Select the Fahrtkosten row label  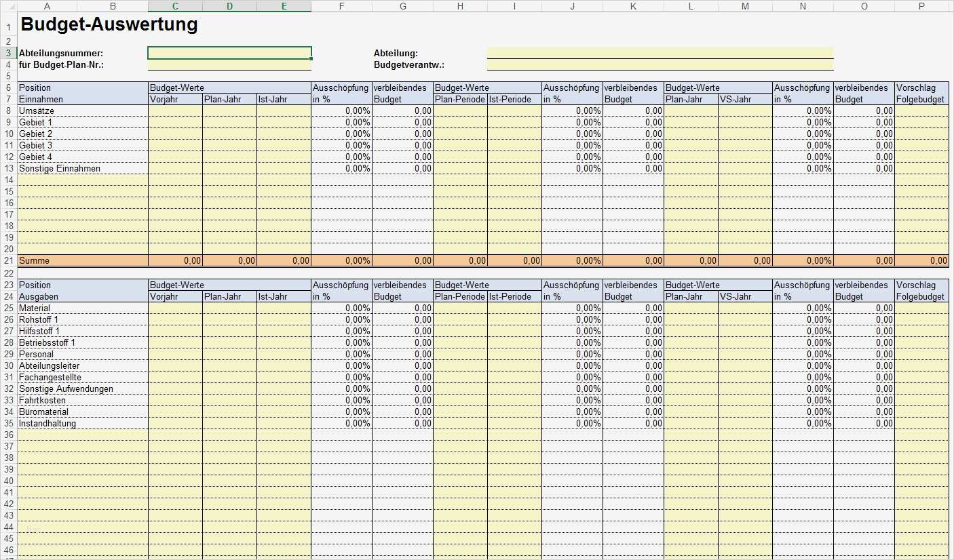coord(81,400)
